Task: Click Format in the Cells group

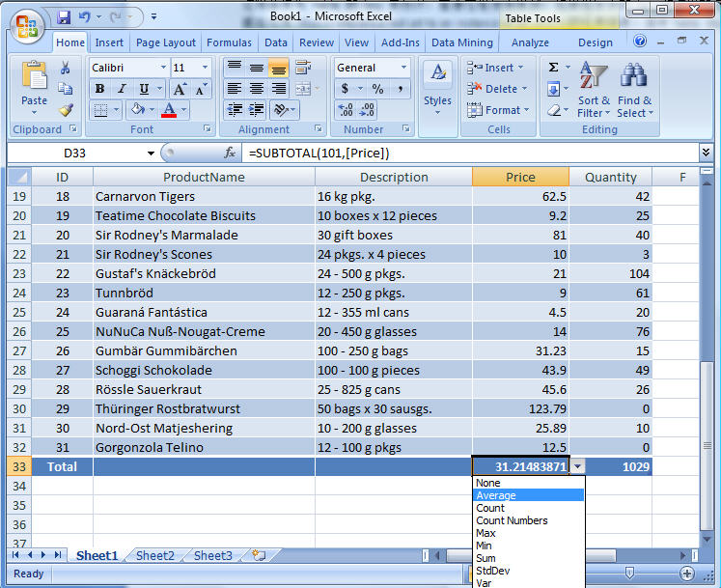Action: 497,110
